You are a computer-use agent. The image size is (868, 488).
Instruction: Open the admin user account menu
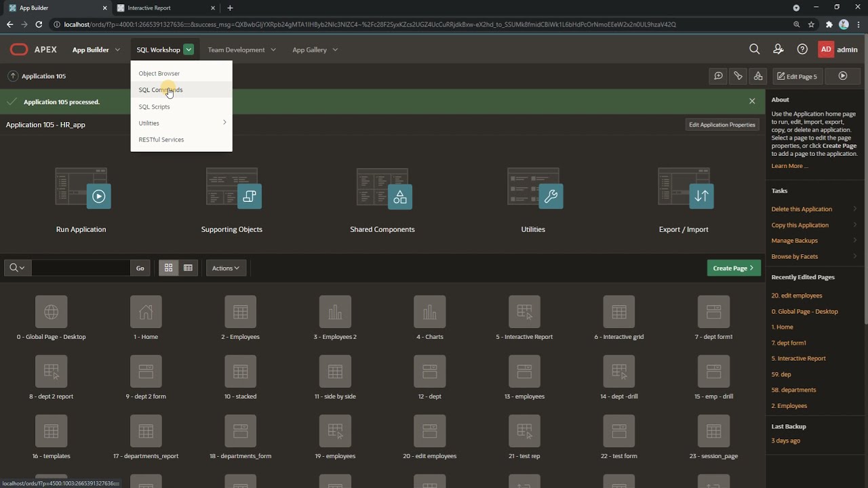pos(838,49)
